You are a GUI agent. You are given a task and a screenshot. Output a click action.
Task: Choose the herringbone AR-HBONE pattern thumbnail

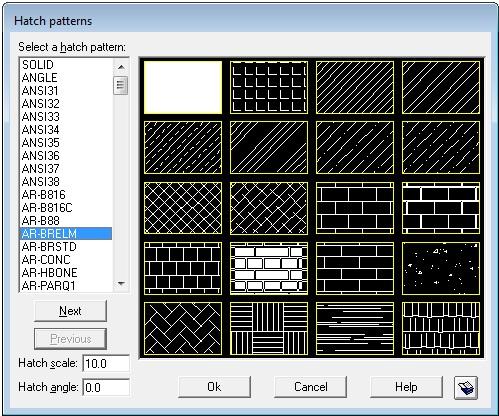pyautogui.click(x=183, y=329)
